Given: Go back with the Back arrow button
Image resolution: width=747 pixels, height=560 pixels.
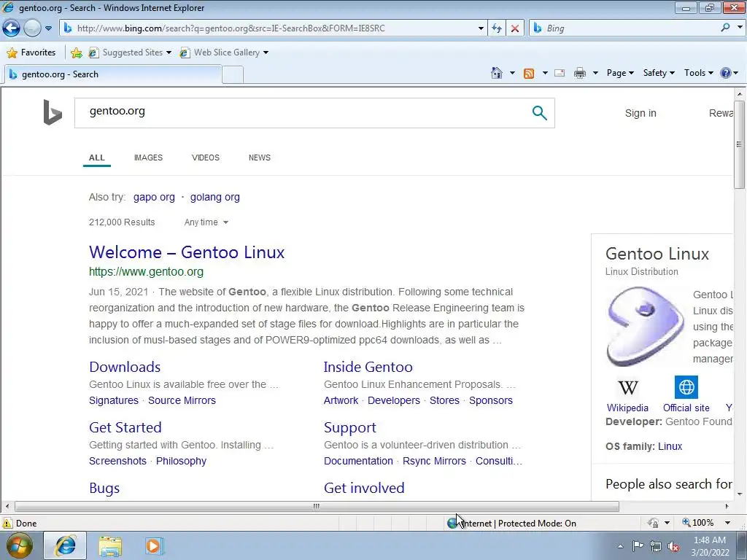Looking at the screenshot, I should 12,28.
